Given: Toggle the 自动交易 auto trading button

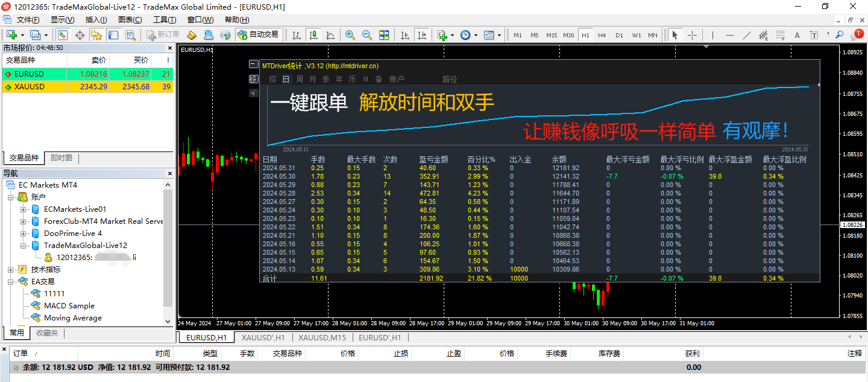Looking at the screenshot, I should [x=258, y=35].
